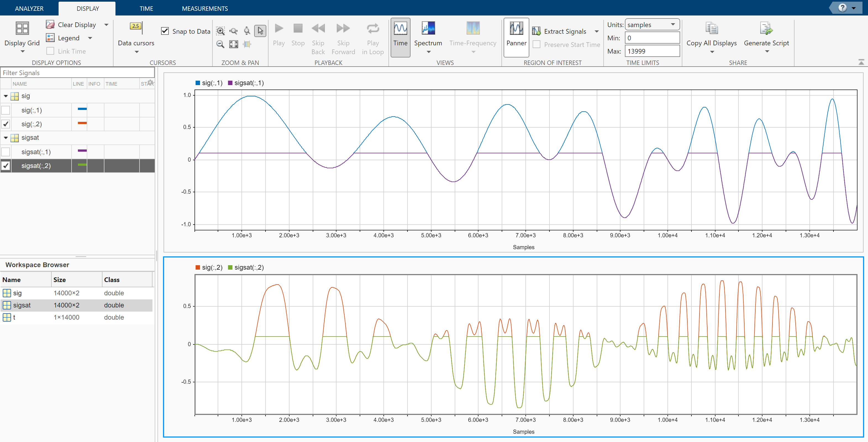
Task: Switch to the MEASUREMENTS tab
Action: pyautogui.click(x=204, y=8)
